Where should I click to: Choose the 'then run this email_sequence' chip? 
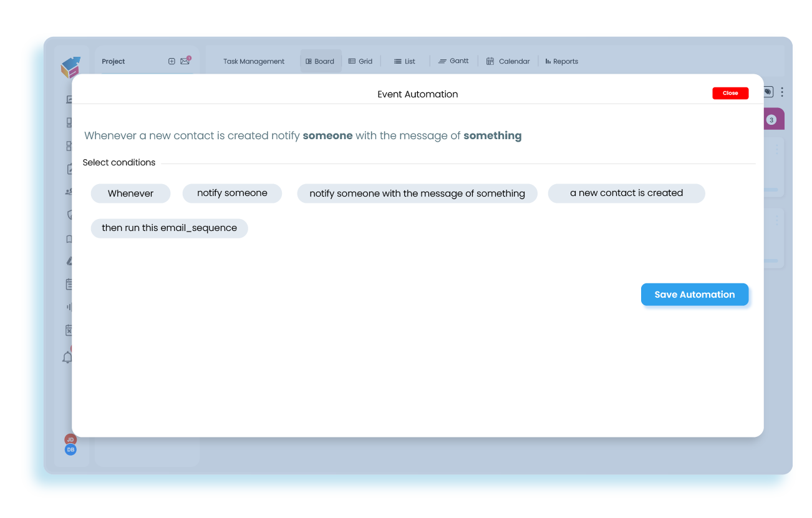pyautogui.click(x=169, y=228)
